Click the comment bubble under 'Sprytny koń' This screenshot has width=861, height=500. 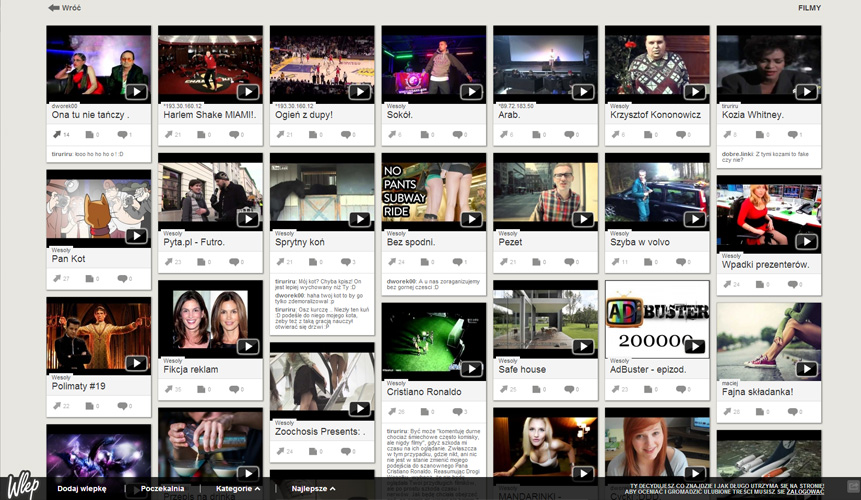345,262
